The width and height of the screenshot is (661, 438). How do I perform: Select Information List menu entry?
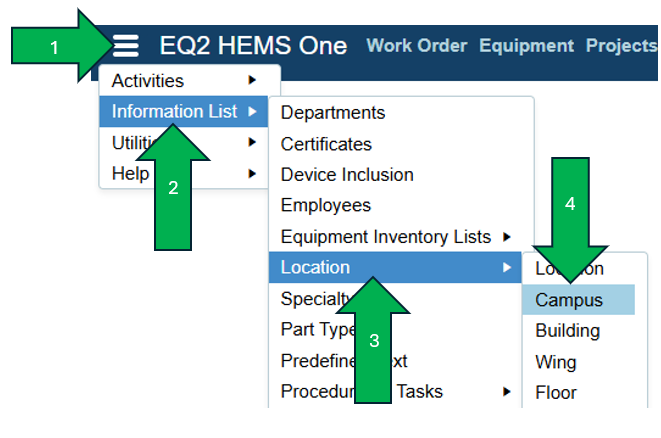click(175, 111)
